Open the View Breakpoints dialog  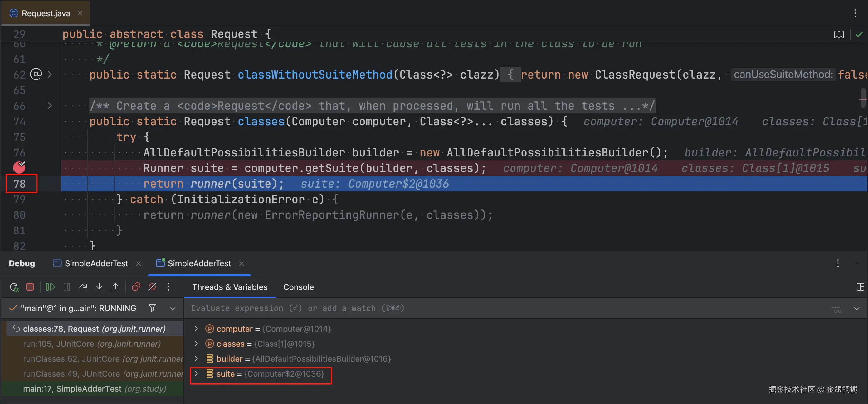pos(136,287)
